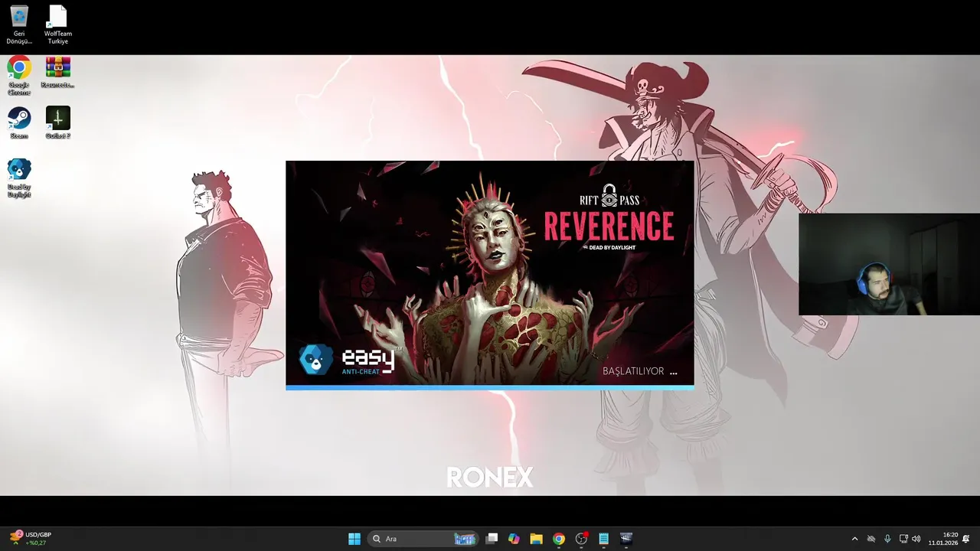Screen dimensions: 980x551
Task: Select the Google Chrome desktop shortcut
Action: coord(19,76)
